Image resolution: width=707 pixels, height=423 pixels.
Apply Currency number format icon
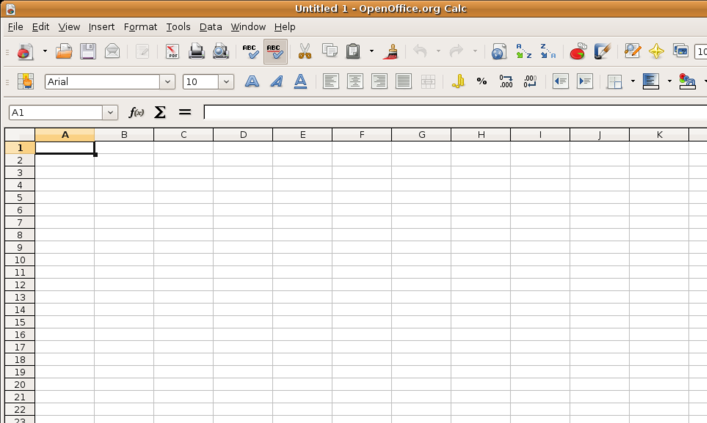coord(458,82)
